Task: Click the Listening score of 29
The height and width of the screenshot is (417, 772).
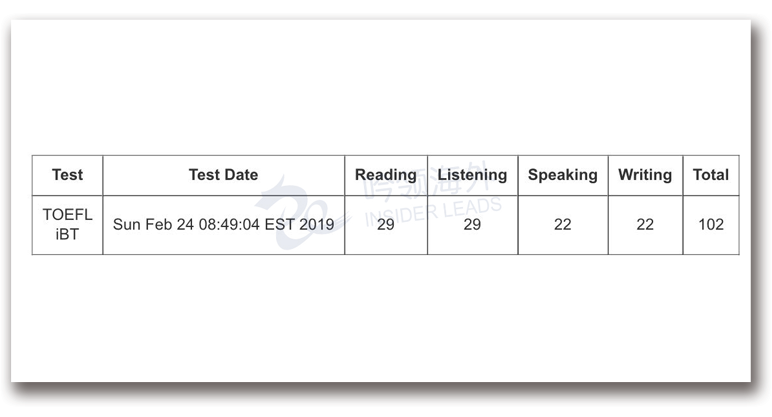Action: (x=472, y=225)
